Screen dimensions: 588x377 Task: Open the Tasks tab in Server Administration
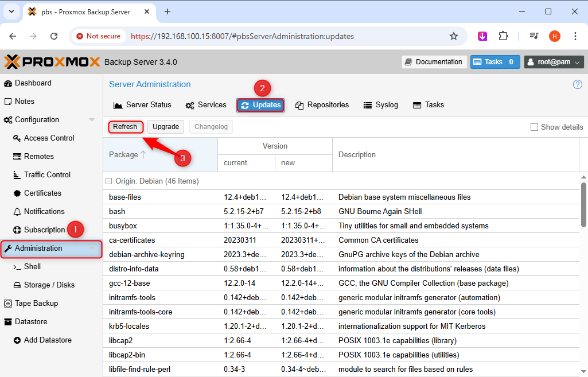429,105
